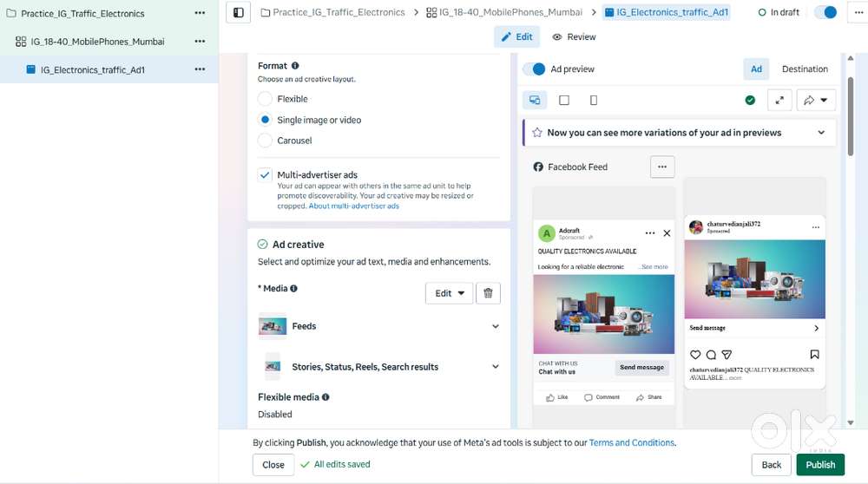Select the mobile device preview icon
The height and width of the screenshot is (484, 868).
(x=594, y=101)
